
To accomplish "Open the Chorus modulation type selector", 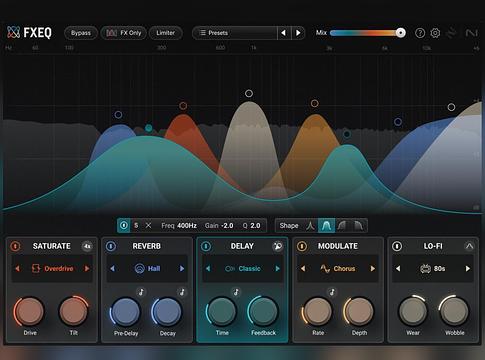I will pyautogui.click(x=338, y=269).
